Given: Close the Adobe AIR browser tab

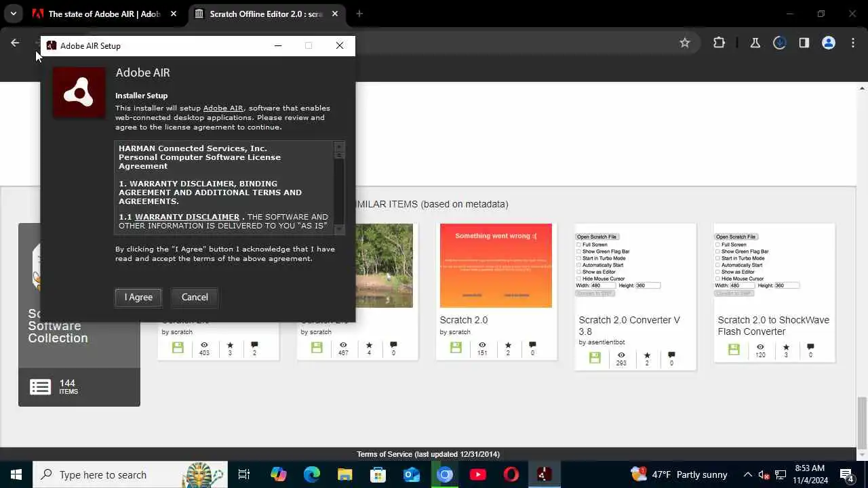Looking at the screenshot, I should tap(174, 14).
